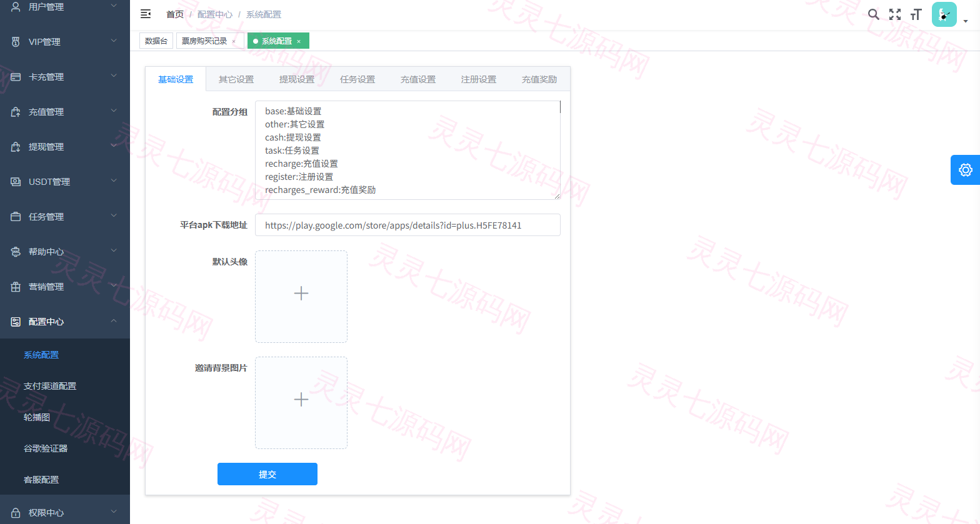The height and width of the screenshot is (524, 980).
Task: Switch to the 充值奖励 tab
Action: 539,79
